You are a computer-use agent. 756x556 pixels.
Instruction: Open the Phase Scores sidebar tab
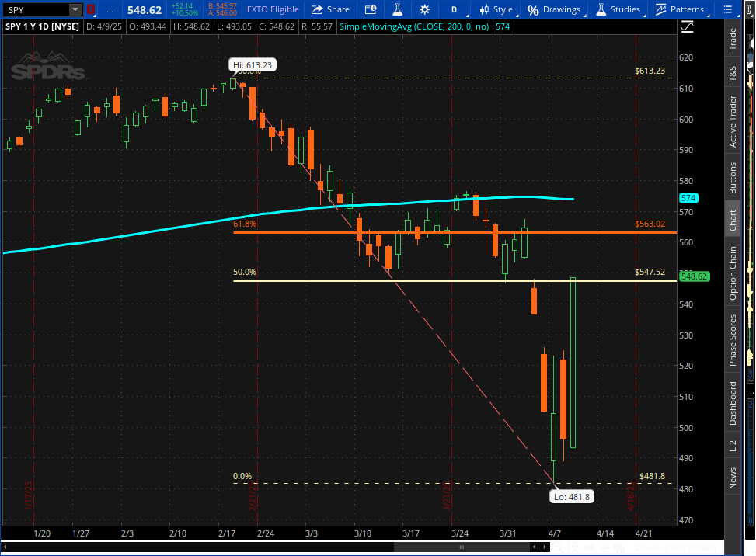pos(733,340)
